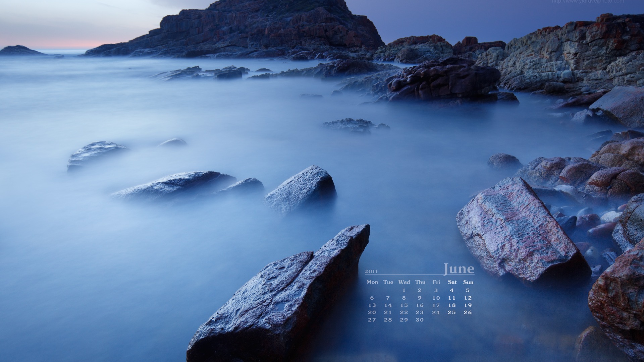Viewport: 644px width, 362px height.
Task: Select calendar date 22
Action: pos(404,312)
